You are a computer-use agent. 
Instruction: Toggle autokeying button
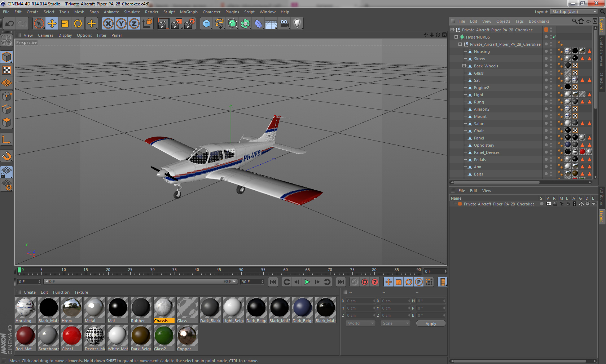tap(365, 282)
